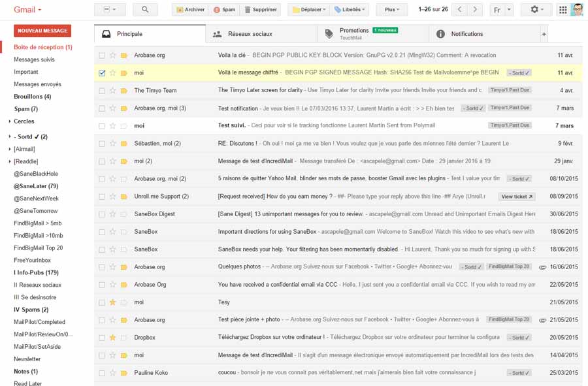This screenshot has height=386, width=588.
Task: Open the Plus dropdown menu
Action: tap(391, 10)
